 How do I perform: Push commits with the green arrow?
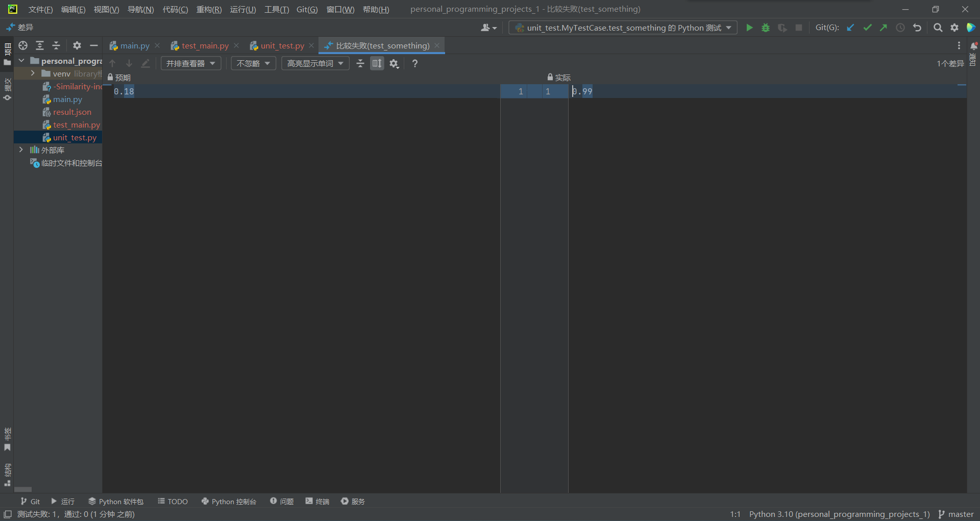click(884, 28)
